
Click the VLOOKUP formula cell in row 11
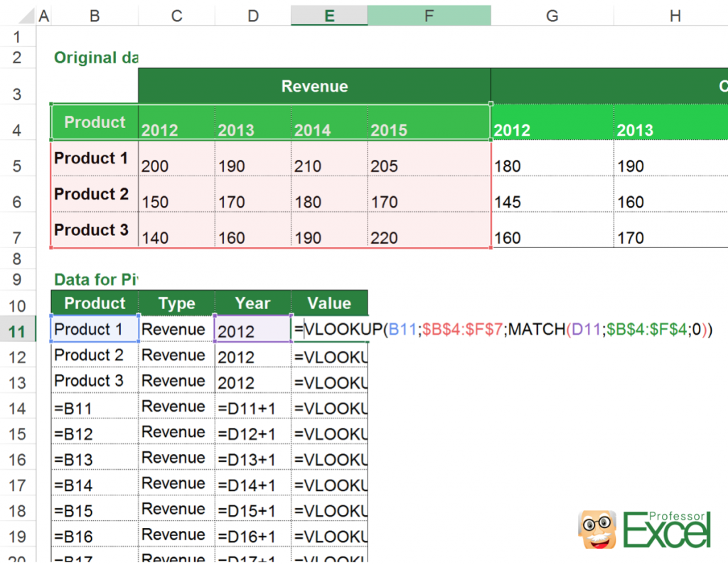click(x=330, y=329)
